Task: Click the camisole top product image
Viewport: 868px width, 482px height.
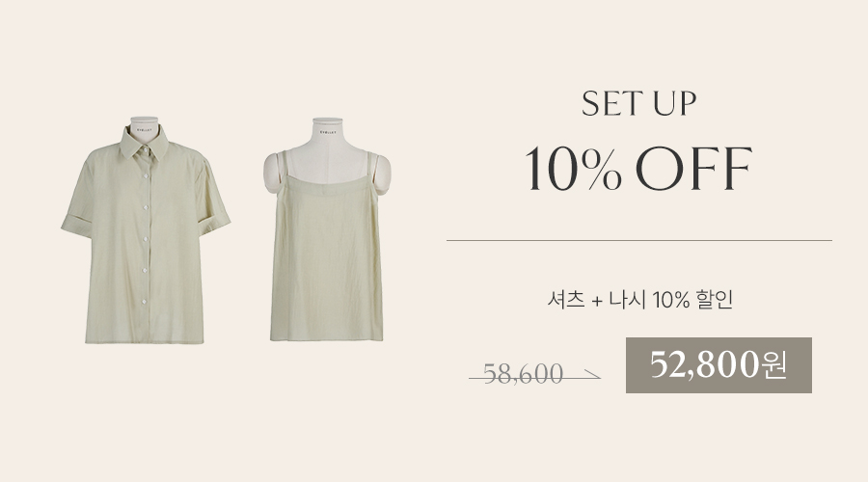Action: tap(327, 229)
